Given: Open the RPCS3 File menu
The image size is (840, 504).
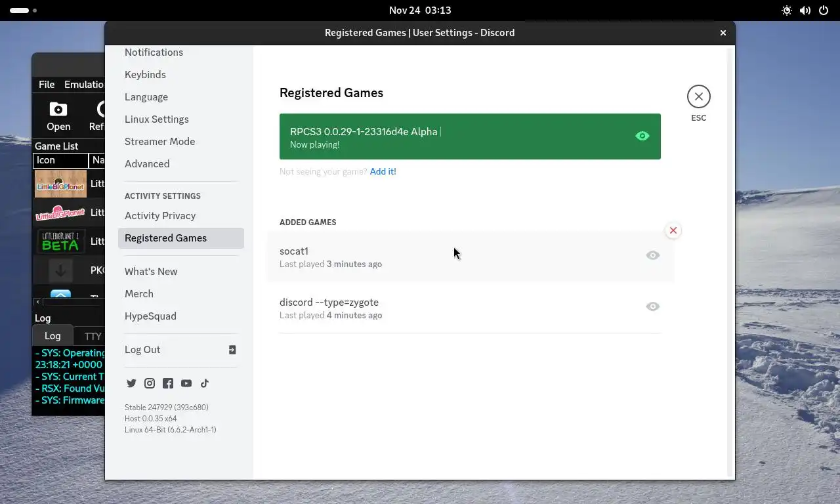Looking at the screenshot, I should tap(47, 85).
